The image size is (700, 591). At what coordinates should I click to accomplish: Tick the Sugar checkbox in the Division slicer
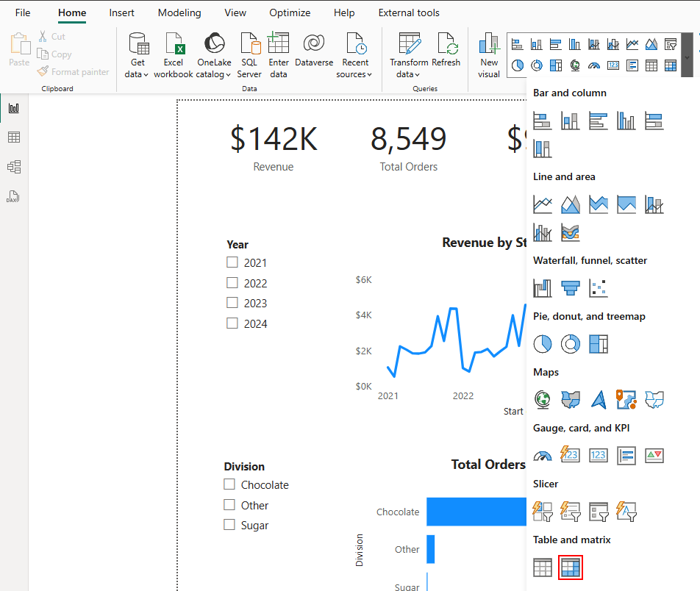(229, 525)
